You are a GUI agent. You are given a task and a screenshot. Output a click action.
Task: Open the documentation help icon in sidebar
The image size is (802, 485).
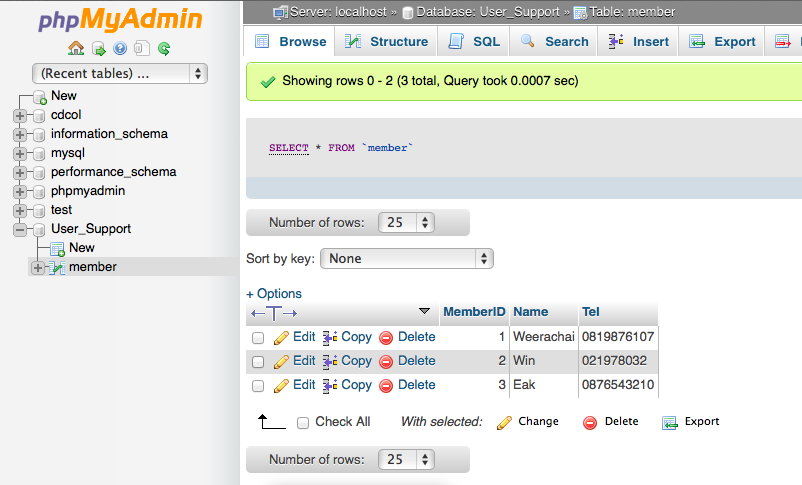pos(120,48)
